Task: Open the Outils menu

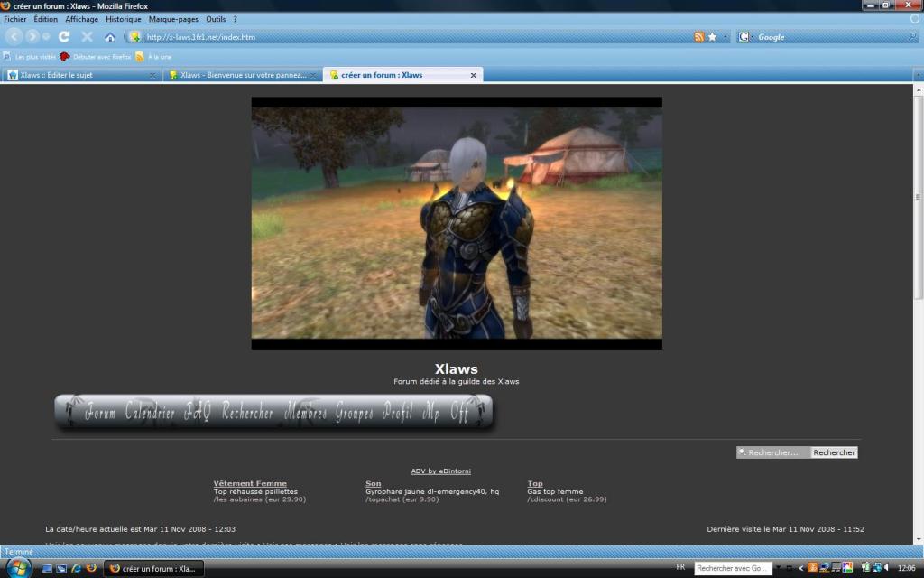Action: coord(216,20)
